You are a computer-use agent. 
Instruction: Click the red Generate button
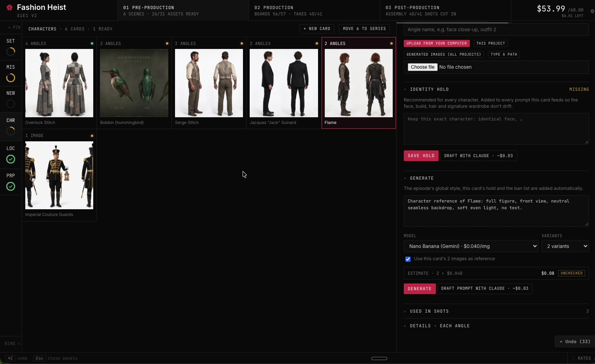(x=420, y=289)
